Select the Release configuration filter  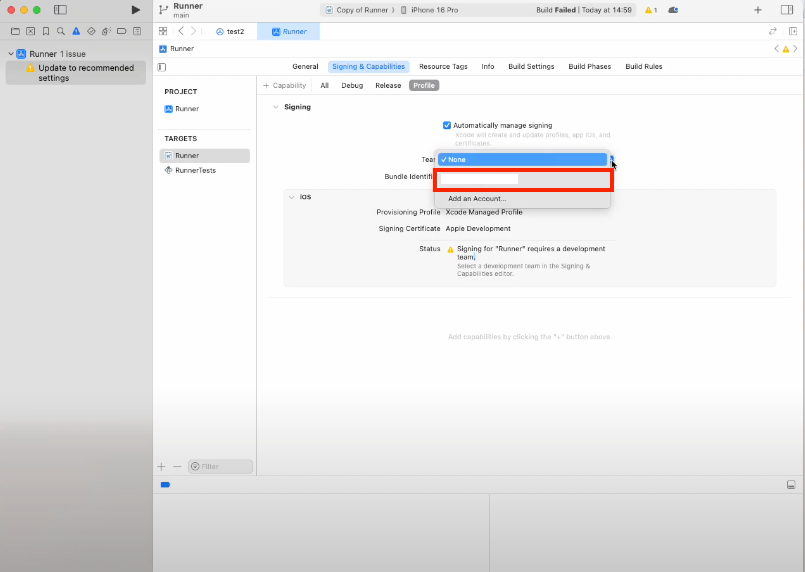tap(388, 86)
